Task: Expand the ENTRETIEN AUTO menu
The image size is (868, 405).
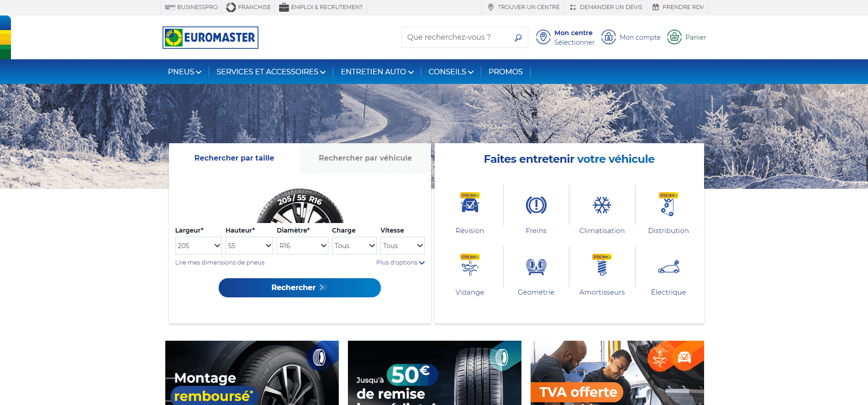Action: [377, 72]
